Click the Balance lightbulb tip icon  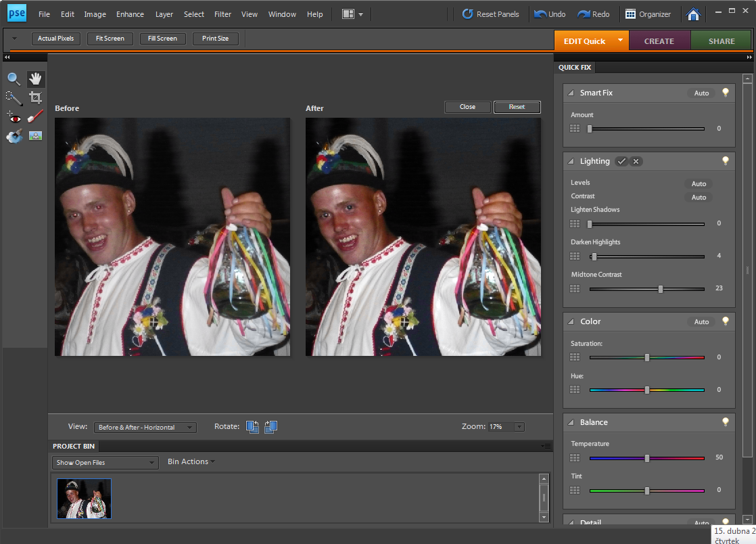(x=725, y=422)
